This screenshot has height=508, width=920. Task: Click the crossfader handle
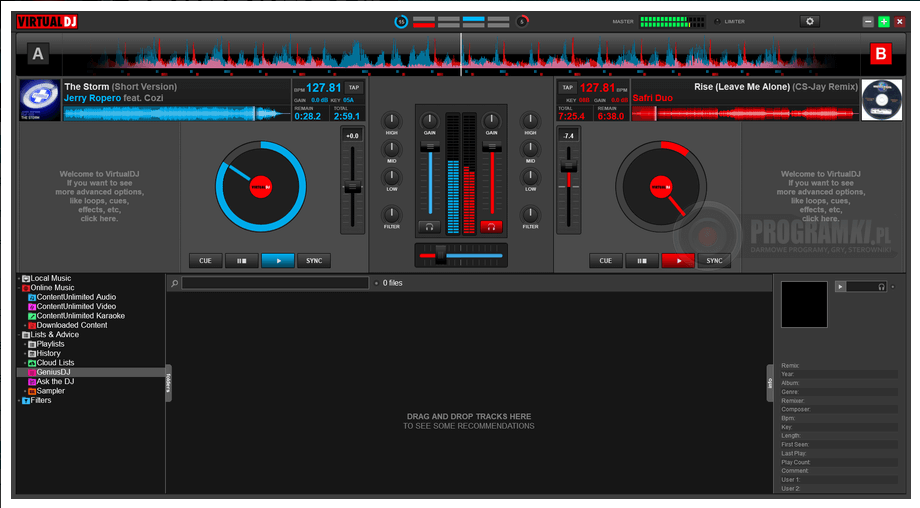440,256
